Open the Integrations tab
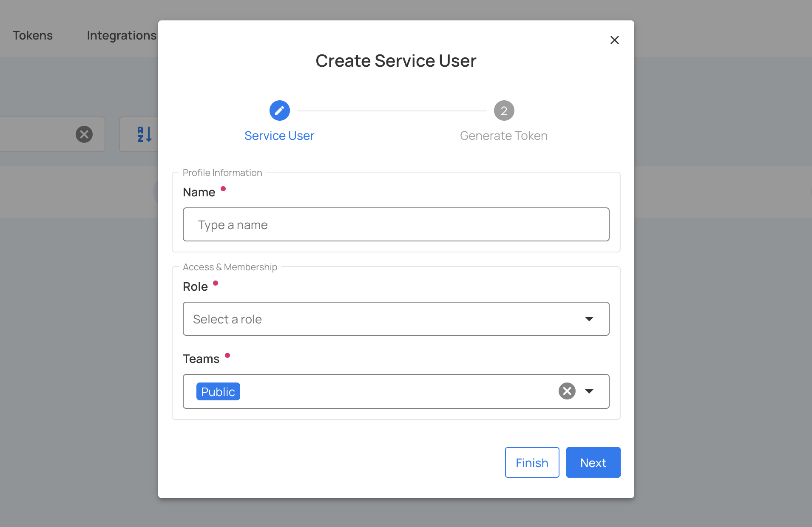Screen dimensions: 812x527 (121, 35)
